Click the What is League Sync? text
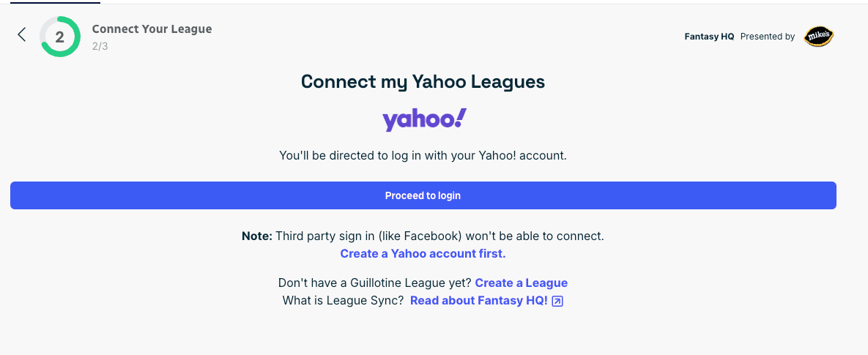This screenshot has width=868, height=355. click(x=343, y=300)
